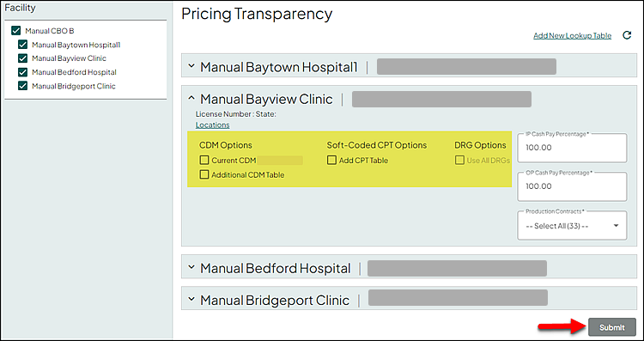Expand the Manual Bridgeport Clinic section chevron
Screen dimensions: 644x341
[x=191, y=300]
